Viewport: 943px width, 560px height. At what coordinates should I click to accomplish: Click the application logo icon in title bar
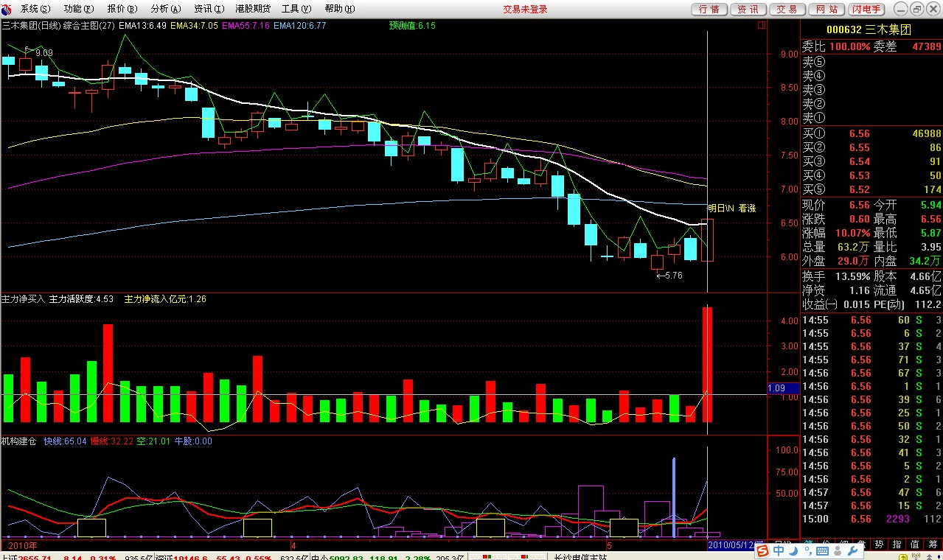[7, 9]
